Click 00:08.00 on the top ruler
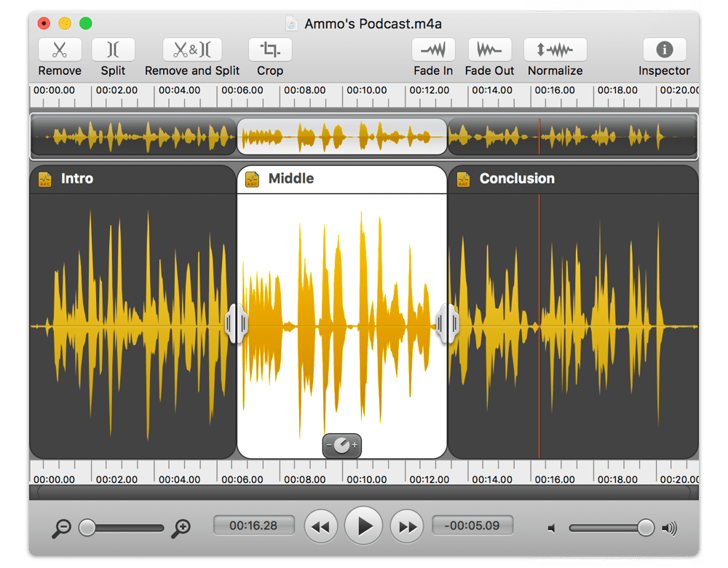The height and width of the screenshot is (568, 728). (304, 90)
